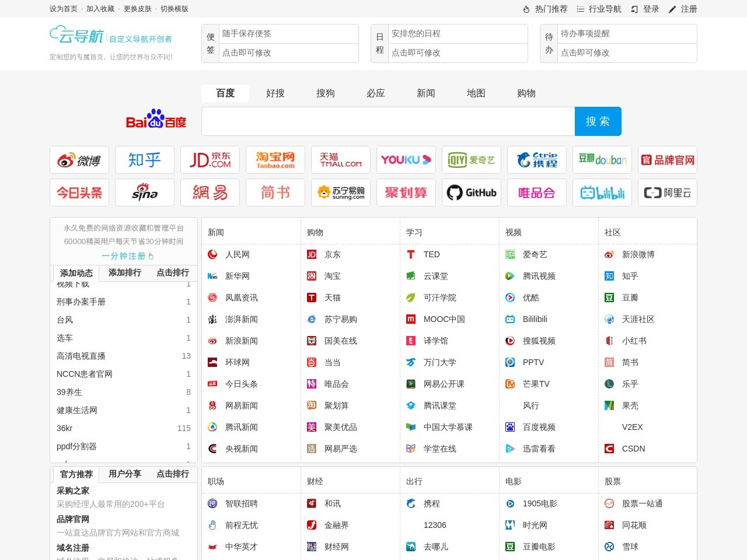747x560 pixels.
Task: Click the bilibili logo tile
Action: tap(602, 192)
